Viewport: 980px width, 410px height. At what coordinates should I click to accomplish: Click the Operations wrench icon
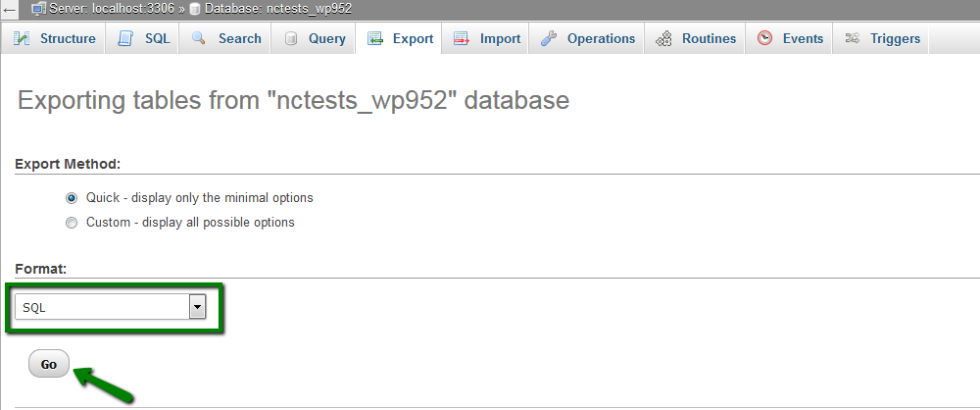pos(549,39)
